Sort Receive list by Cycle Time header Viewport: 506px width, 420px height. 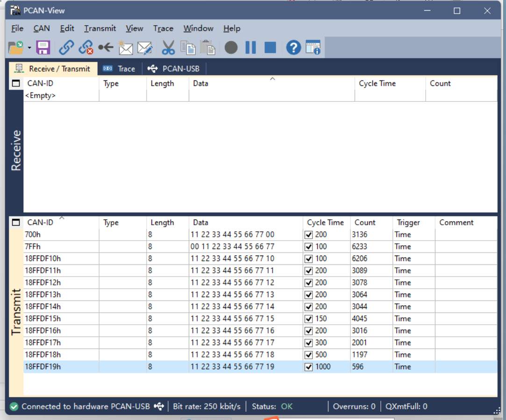390,84
